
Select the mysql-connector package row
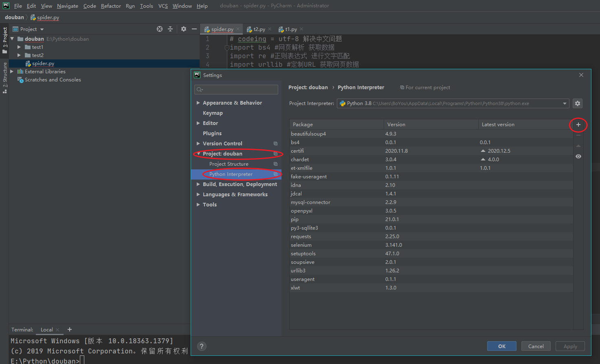(x=431, y=202)
